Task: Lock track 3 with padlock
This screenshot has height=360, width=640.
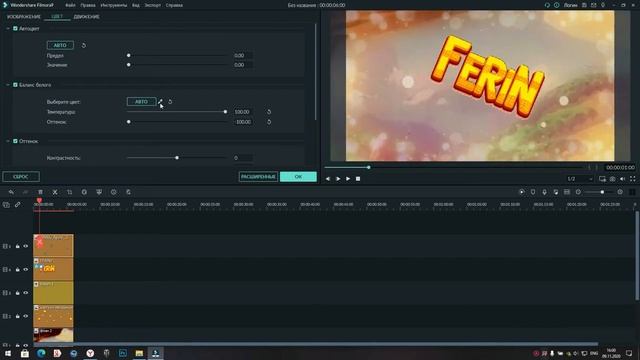Action: coord(18,293)
